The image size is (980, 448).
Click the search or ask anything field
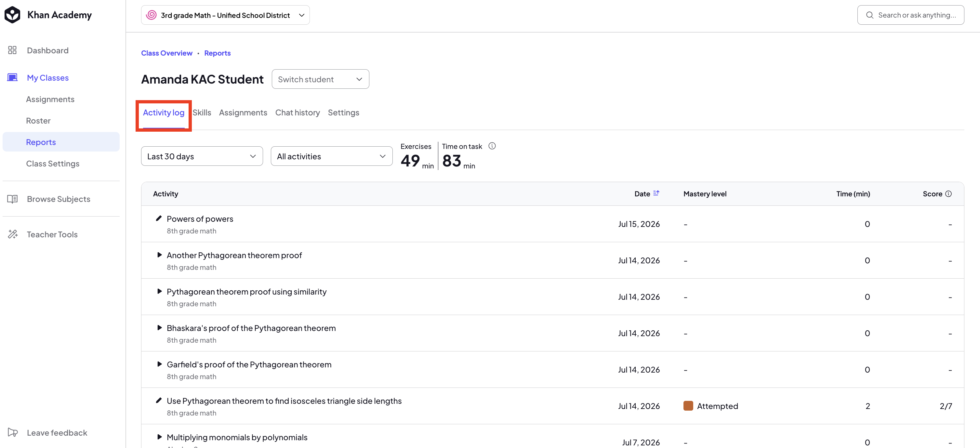click(910, 15)
